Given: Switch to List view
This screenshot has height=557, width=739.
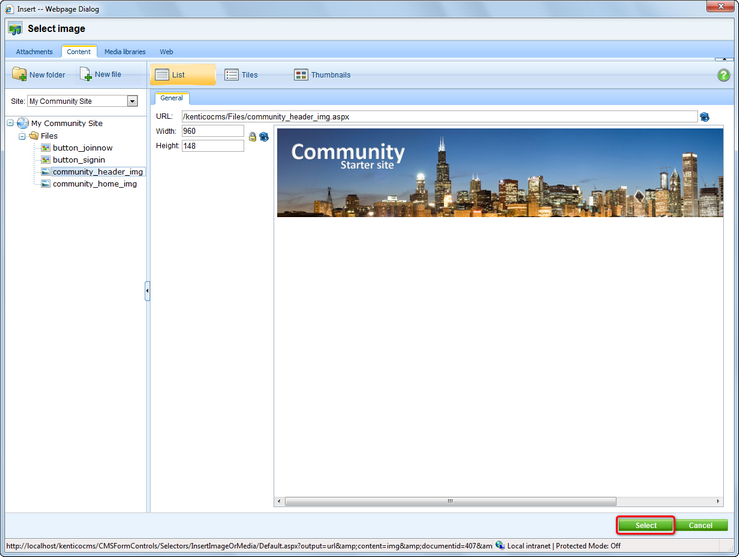Looking at the screenshot, I should (183, 74).
